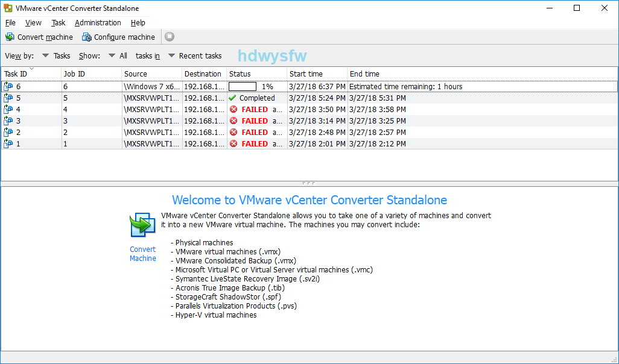Open the File menu
This screenshot has height=364, width=619.
(x=10, y=23)
